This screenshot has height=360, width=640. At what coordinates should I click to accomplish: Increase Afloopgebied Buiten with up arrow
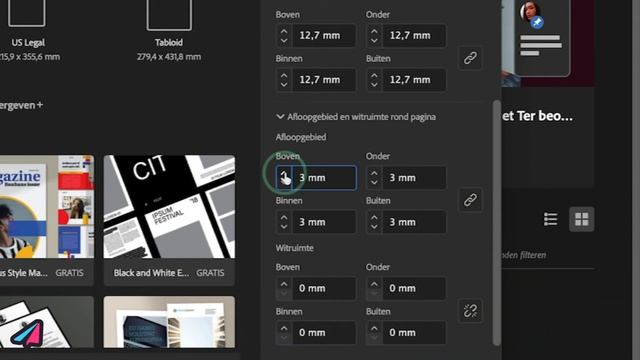[374, 218]
